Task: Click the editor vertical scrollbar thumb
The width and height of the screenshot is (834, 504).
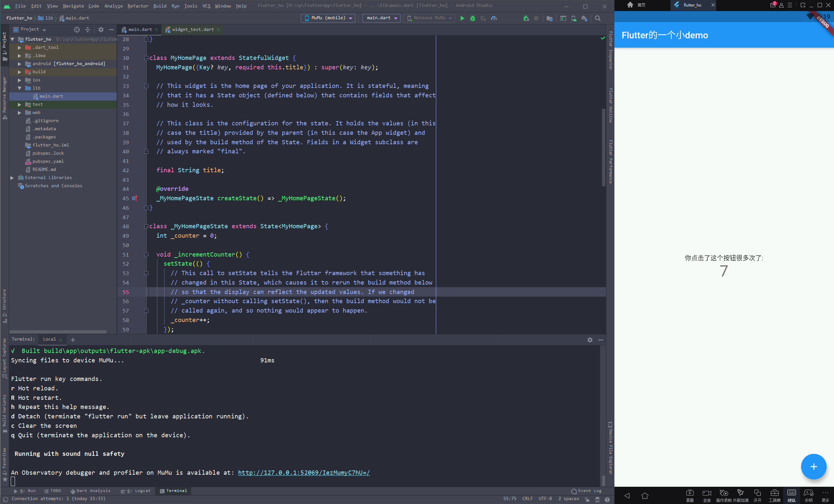Action: (x=603, y=147)
